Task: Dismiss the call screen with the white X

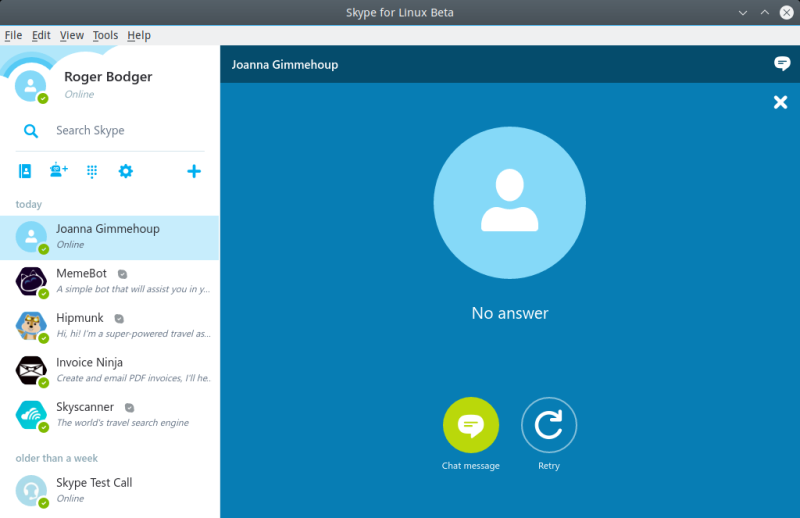Action: click(x=781, y=102)
